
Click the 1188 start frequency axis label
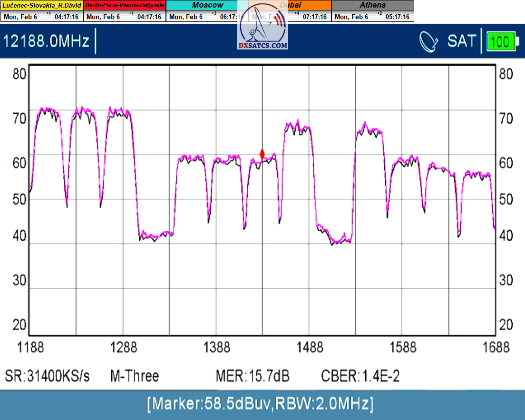point(30,348)
